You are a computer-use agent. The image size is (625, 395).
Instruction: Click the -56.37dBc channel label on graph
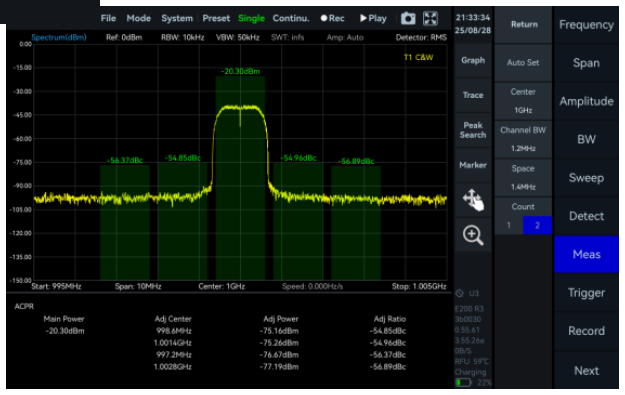pyautogui.click(x=125, y=160)
